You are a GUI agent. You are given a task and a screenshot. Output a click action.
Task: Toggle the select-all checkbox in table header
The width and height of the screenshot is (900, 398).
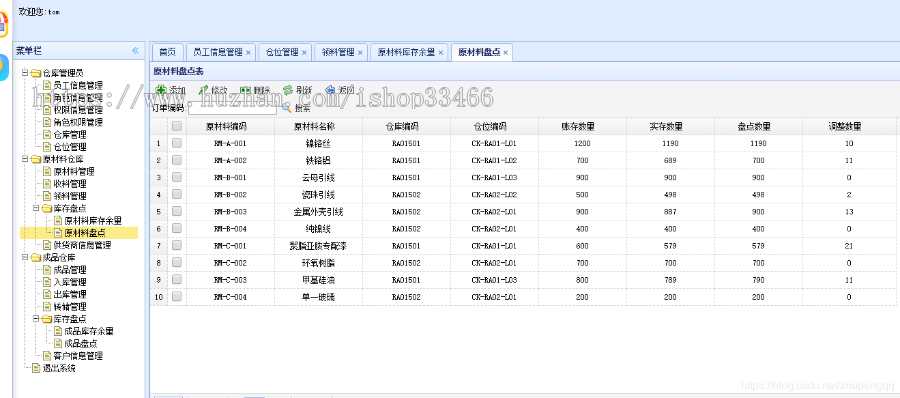(177, 126)
